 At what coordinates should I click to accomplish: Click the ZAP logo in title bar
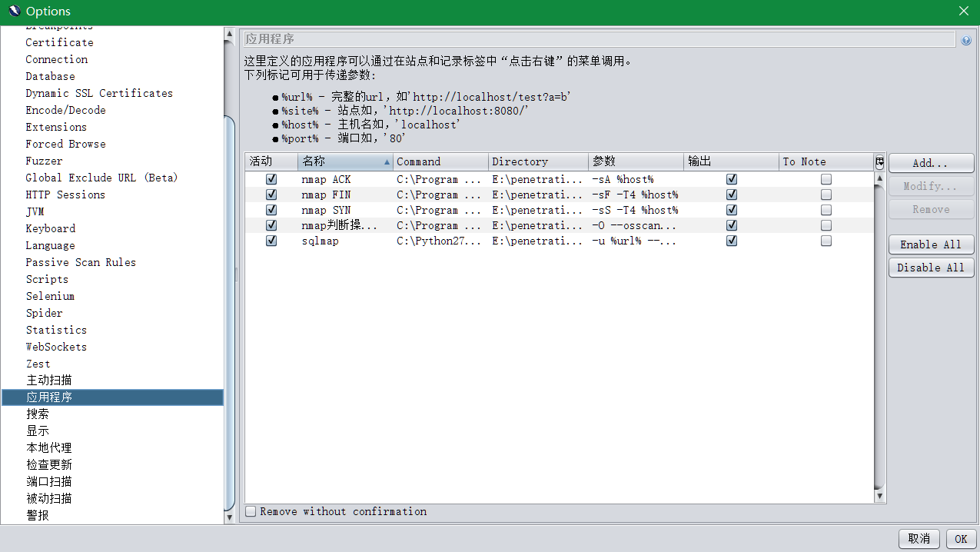point(14,11)
